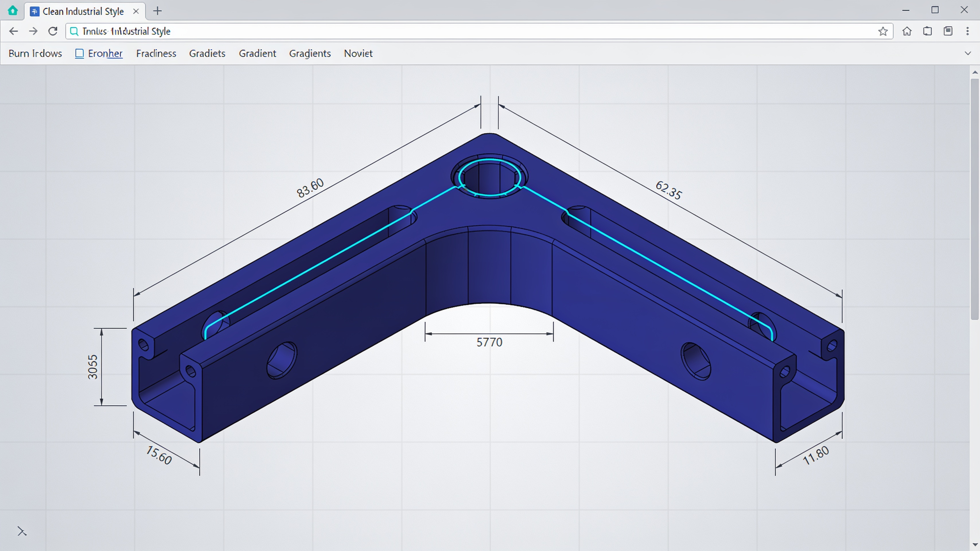
Task: Select the 83.60 dimension label
Action: click(310, 188)
